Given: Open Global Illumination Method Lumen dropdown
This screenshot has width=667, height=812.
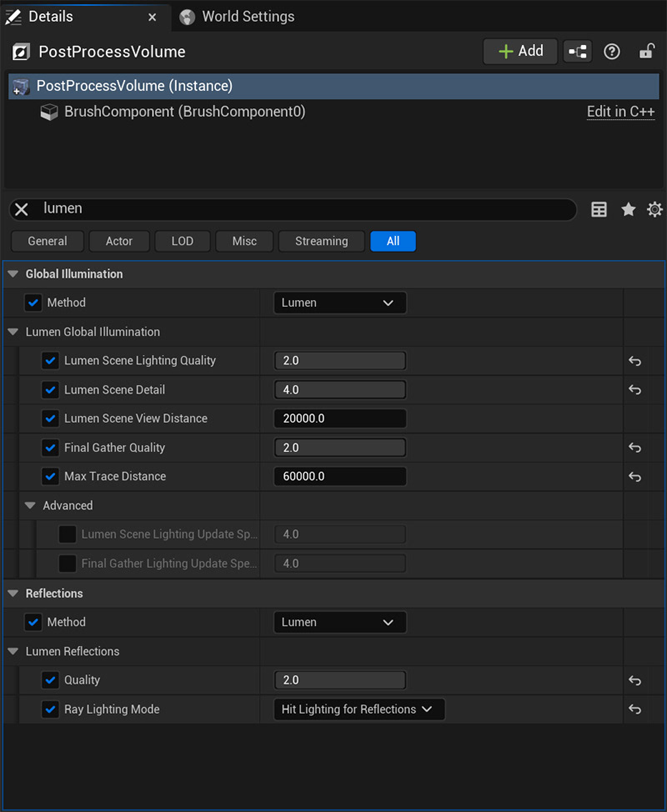Looking at the screenshot, I should [340, 303].
